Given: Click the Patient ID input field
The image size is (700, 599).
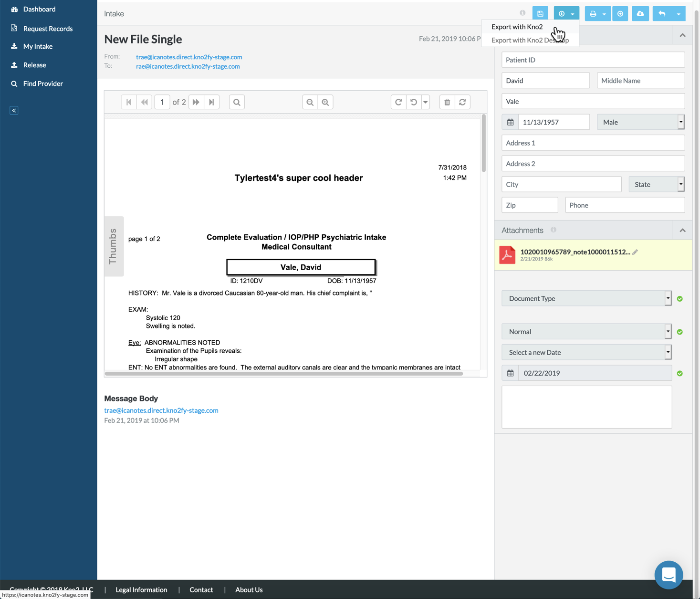Looking at the screenshot, I should coord(593,60).
